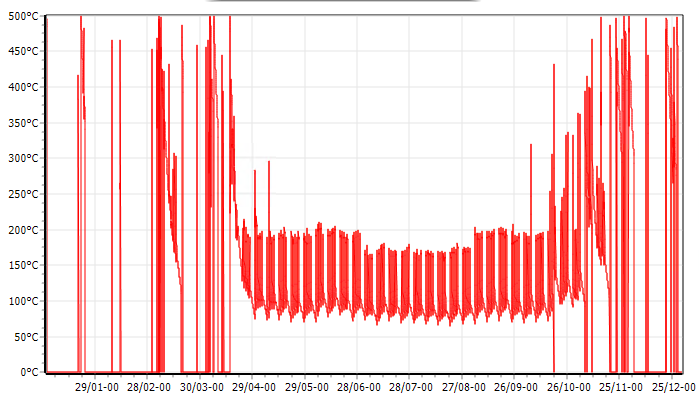Click the 28/07-00 date tick
Image resolution: width=699 pixels, height=402 pixels.
[x=410, y=387]
